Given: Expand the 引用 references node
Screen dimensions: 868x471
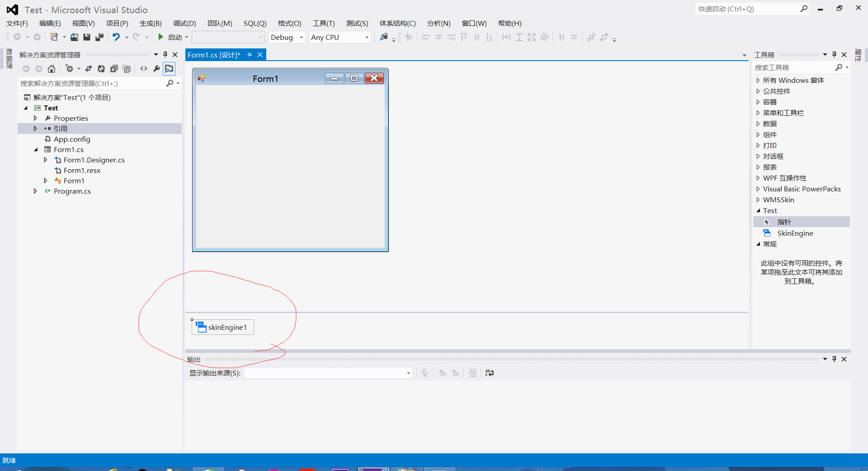Looking at the screenshot, I should point(35,128).
